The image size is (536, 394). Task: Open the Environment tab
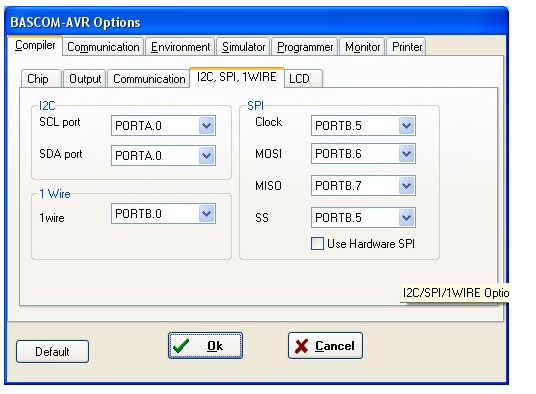click(180, 47)
